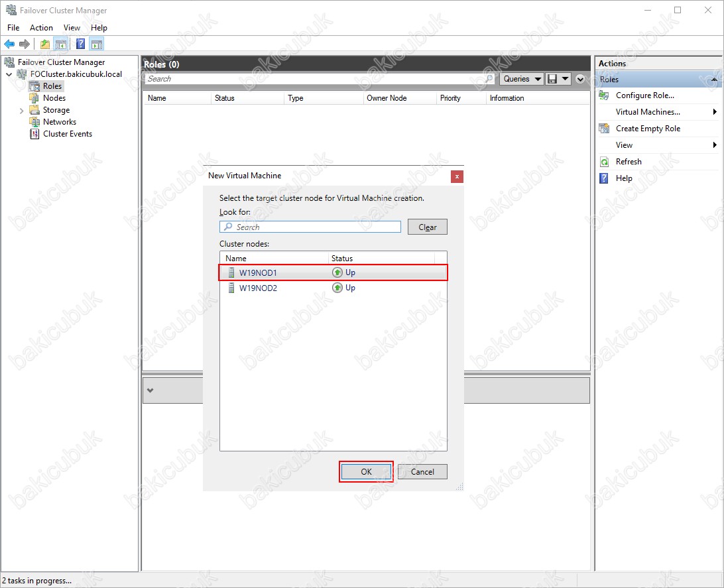
Task: Toggle the Show/Hide Console Tree toolbar icon
Action: 60,44
